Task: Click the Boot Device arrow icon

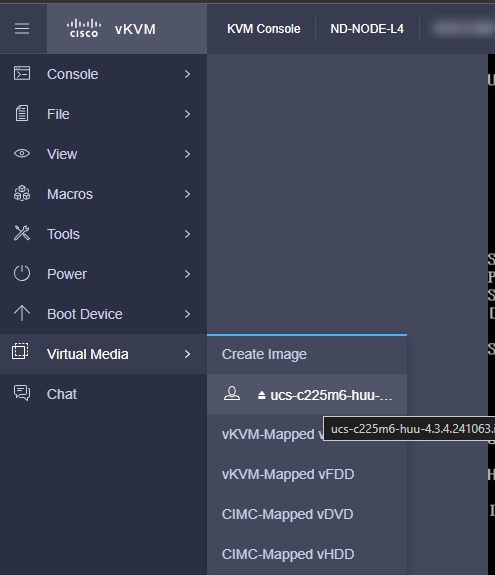Action: 22,313
